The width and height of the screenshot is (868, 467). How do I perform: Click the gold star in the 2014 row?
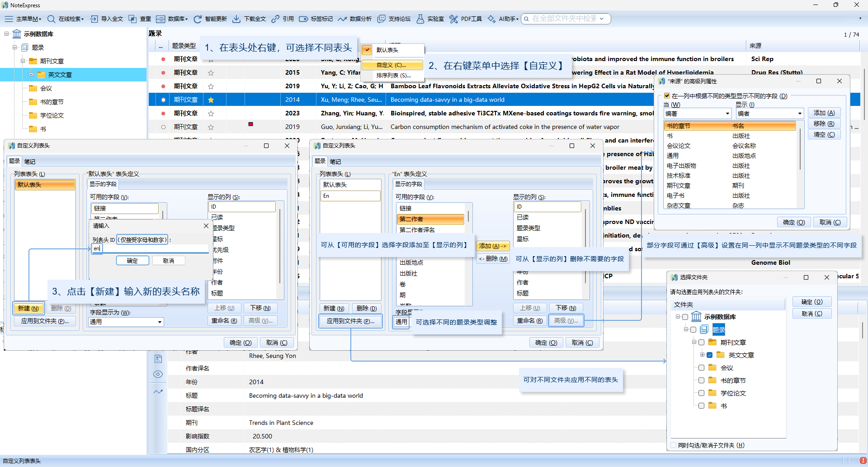211,100
